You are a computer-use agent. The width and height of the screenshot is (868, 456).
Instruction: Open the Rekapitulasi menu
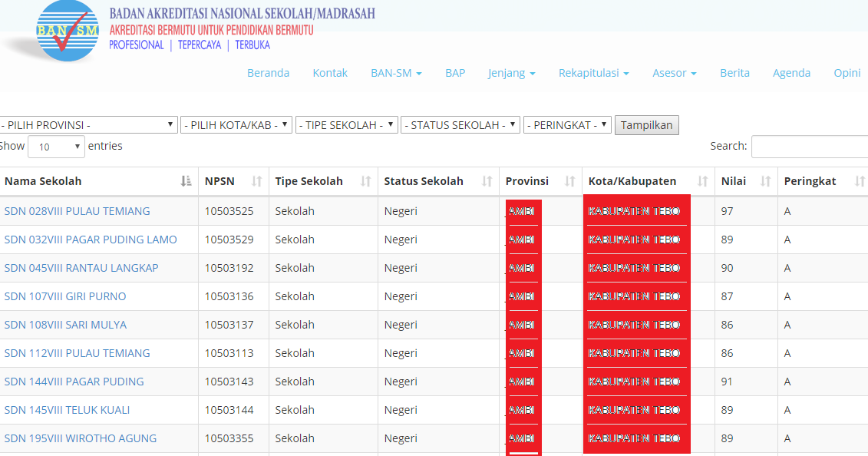592,73
